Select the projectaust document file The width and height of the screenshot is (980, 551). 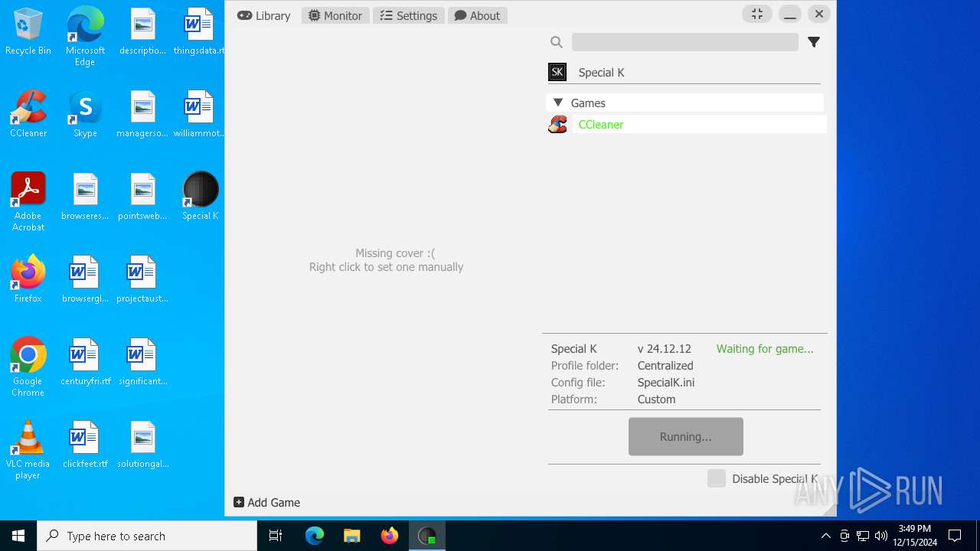(142, 279)
